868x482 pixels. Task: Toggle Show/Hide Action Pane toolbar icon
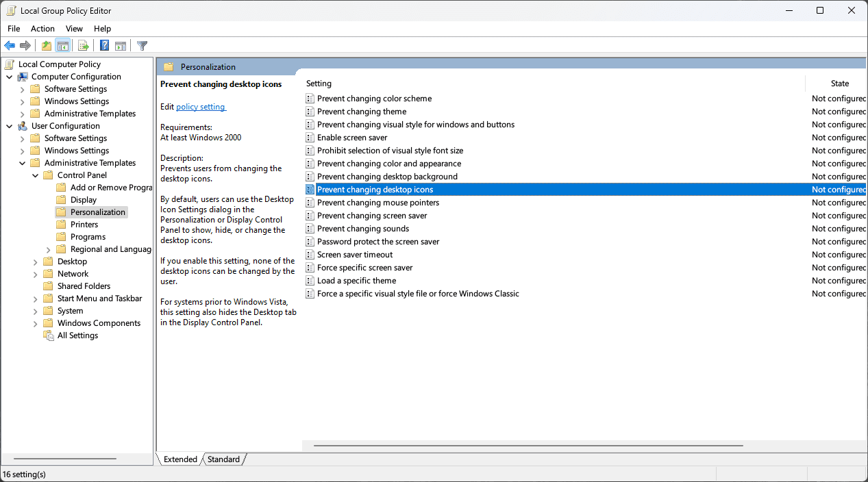coord(121,46)
